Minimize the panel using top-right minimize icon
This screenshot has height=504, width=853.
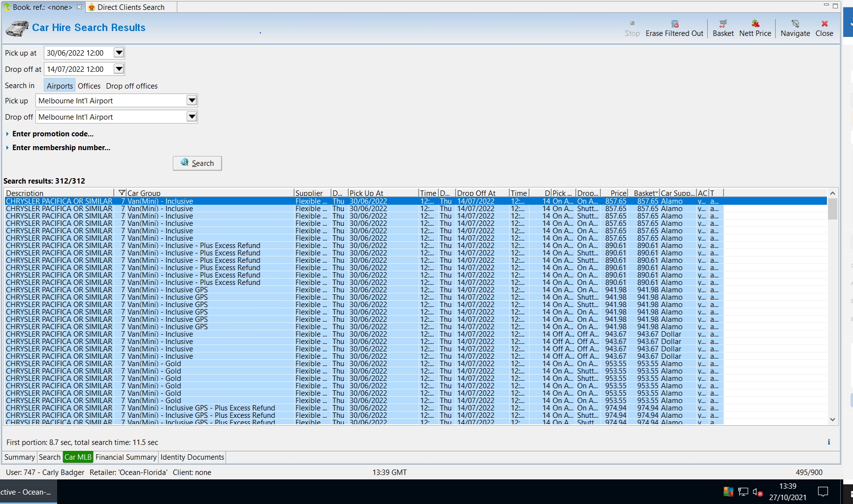(x=826, y=5)
